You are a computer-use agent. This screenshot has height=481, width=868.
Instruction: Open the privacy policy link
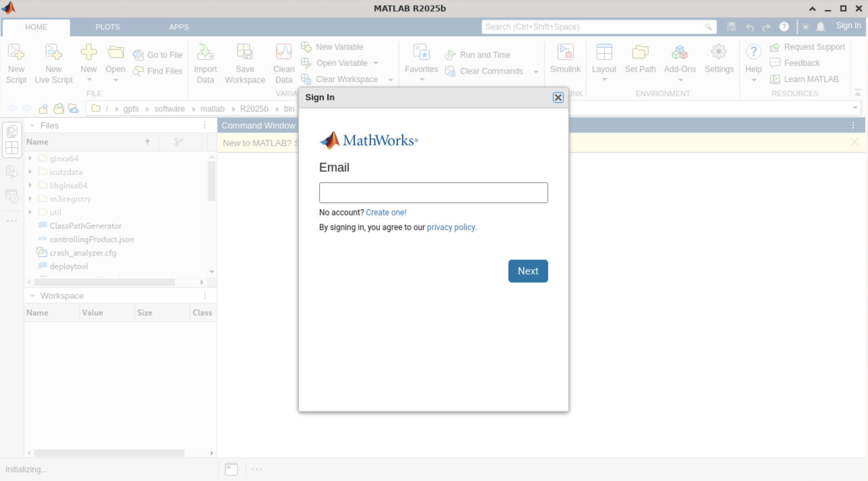tap(452, 227)
